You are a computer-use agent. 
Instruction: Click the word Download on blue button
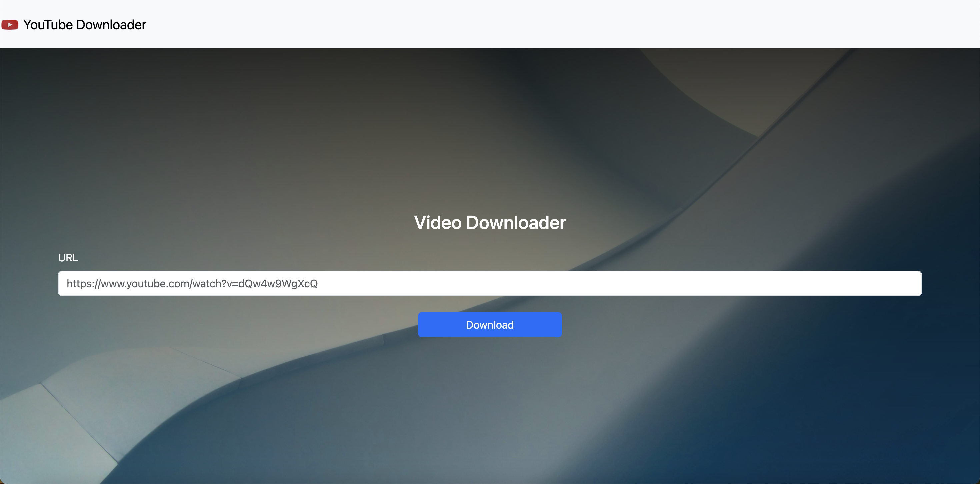490,325
